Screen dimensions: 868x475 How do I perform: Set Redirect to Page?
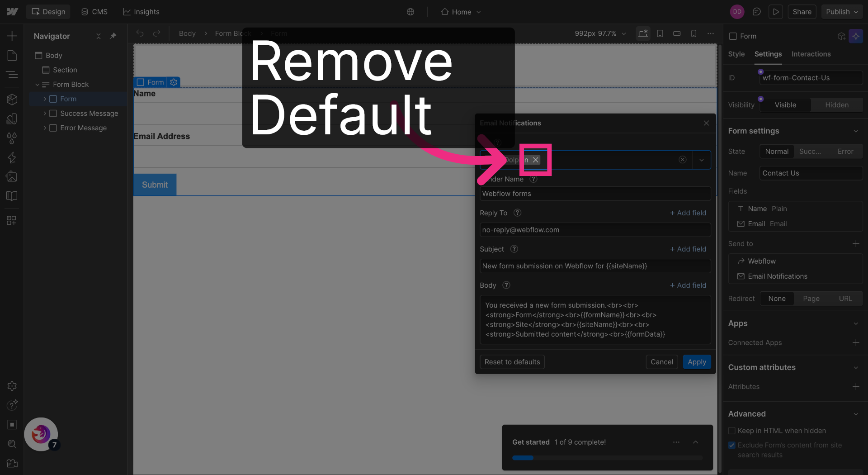tap(811, 299)
